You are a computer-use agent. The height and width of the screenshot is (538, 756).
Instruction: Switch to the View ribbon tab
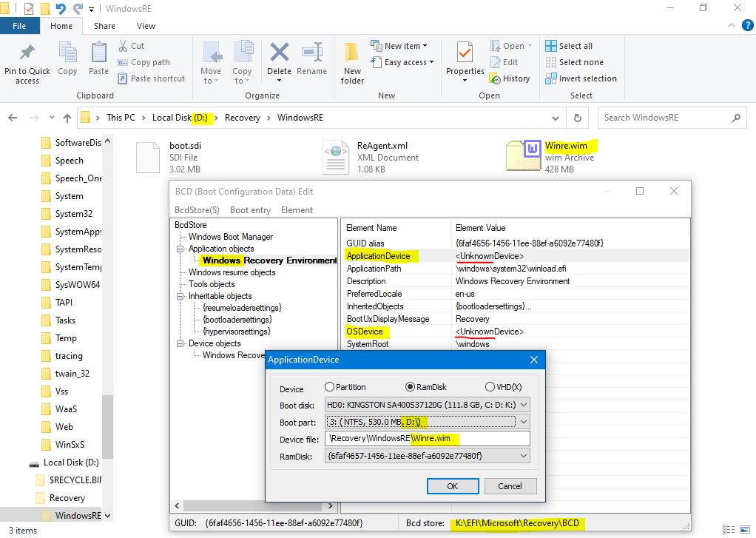point(146,26)
